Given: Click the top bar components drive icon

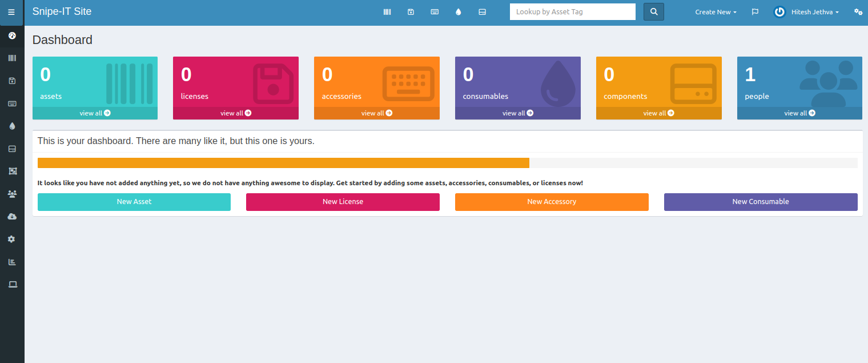Looking at the screenshot, I should [x=482, y=12].
